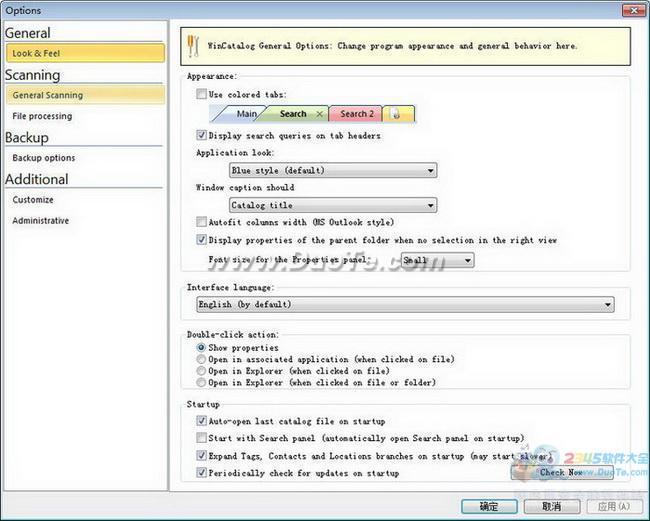Open the Interface language dropdown

(405, 304)
